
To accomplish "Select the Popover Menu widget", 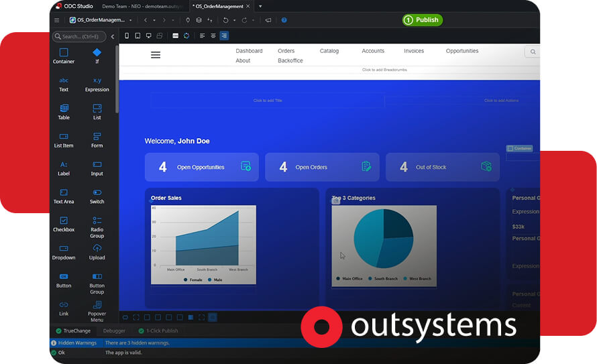I will pyautogui.click(x=97, y=312).
